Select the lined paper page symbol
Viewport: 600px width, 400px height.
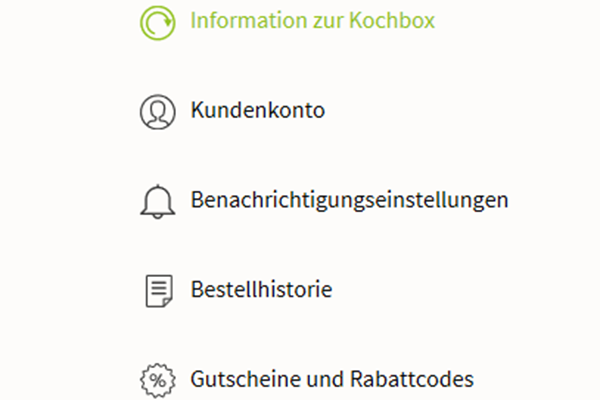pyautogui.click(x=159, y=291)
